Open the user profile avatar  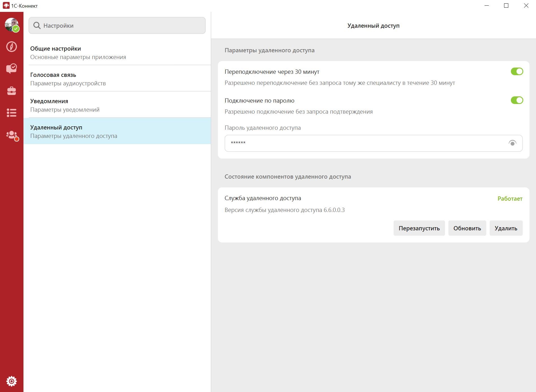click(x=12, y=25)
